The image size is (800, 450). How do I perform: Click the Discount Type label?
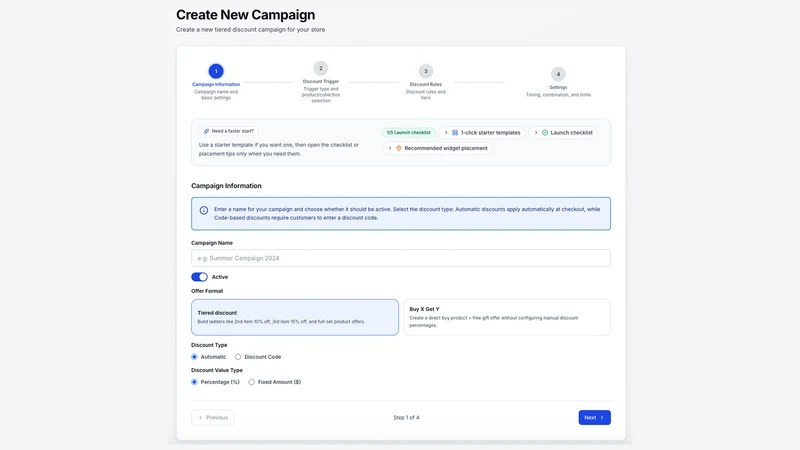209,345
